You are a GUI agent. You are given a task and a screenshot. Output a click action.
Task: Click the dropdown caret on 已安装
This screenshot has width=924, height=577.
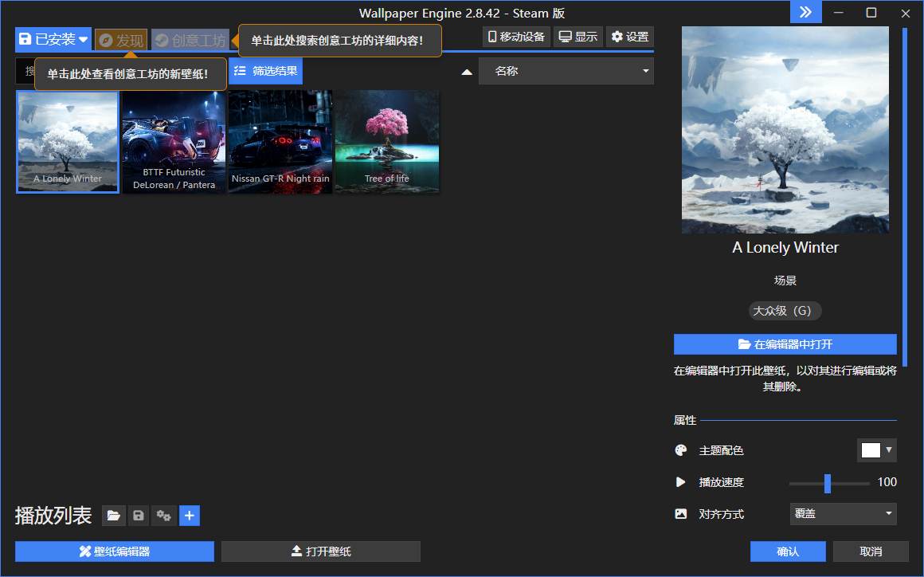83,40
